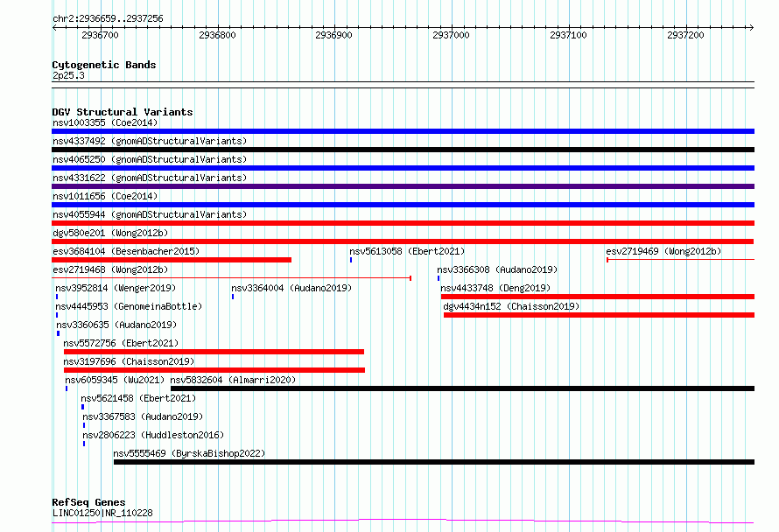Click blue marker under nsv3360635
The width and height of the screenshot is (779, 532).
(58, 333)
